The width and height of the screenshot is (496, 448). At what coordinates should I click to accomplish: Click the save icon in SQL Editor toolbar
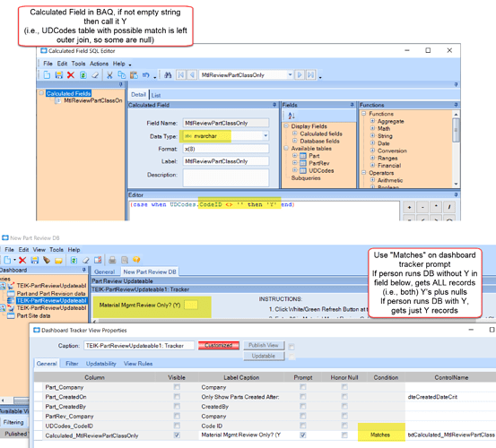(x=58, y=75)
